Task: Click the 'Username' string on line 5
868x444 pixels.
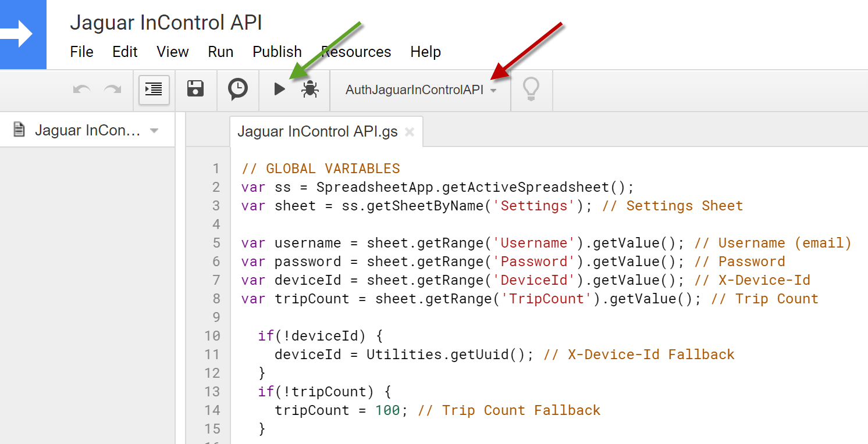Action: 533,243
